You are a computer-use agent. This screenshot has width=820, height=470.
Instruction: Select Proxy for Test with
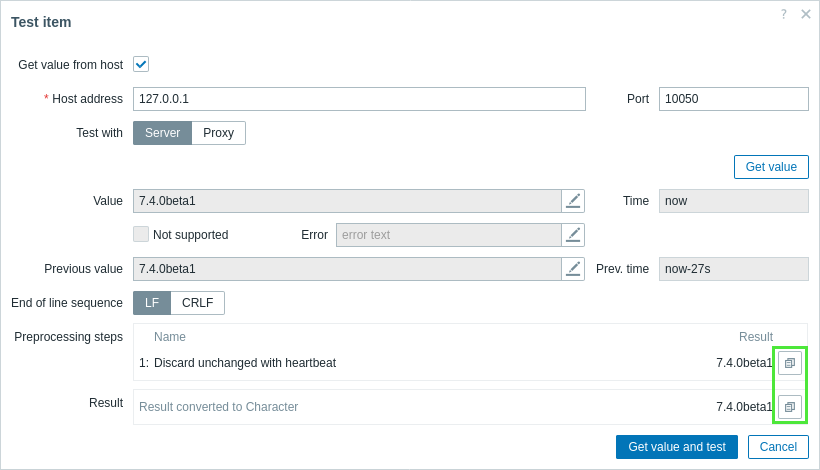pyautogui.click(x=218, y=133)
